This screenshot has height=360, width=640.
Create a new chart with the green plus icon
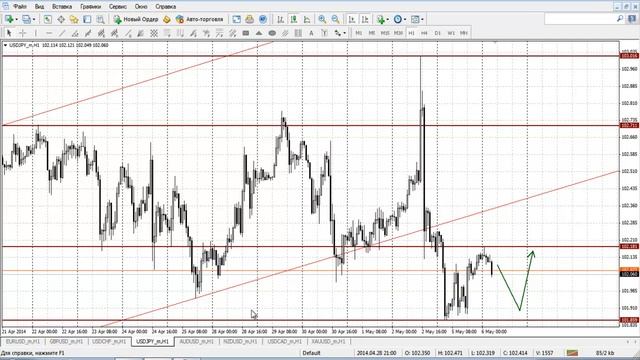(9, 19)
